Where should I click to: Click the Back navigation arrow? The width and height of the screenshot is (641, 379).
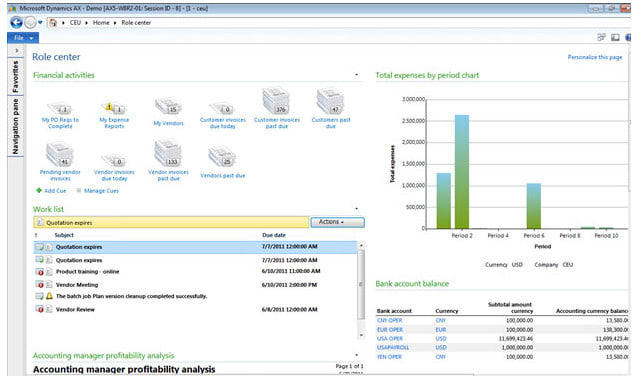tap(16, 22)
